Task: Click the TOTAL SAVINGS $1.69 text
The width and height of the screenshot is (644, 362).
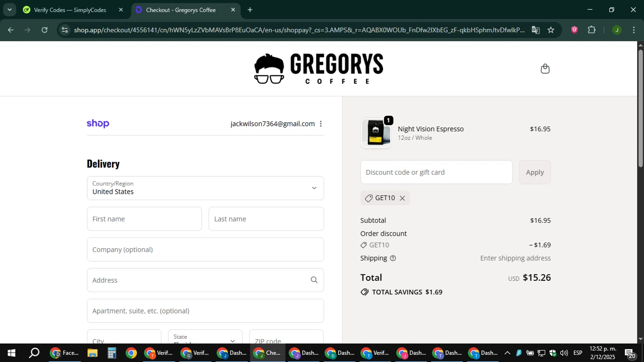Action: click(407, 292)
